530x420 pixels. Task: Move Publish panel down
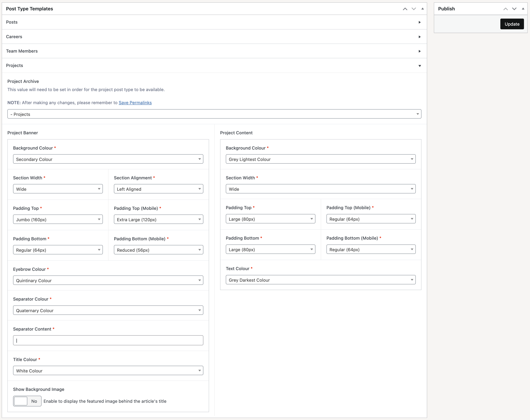click(x=514, y=9)
